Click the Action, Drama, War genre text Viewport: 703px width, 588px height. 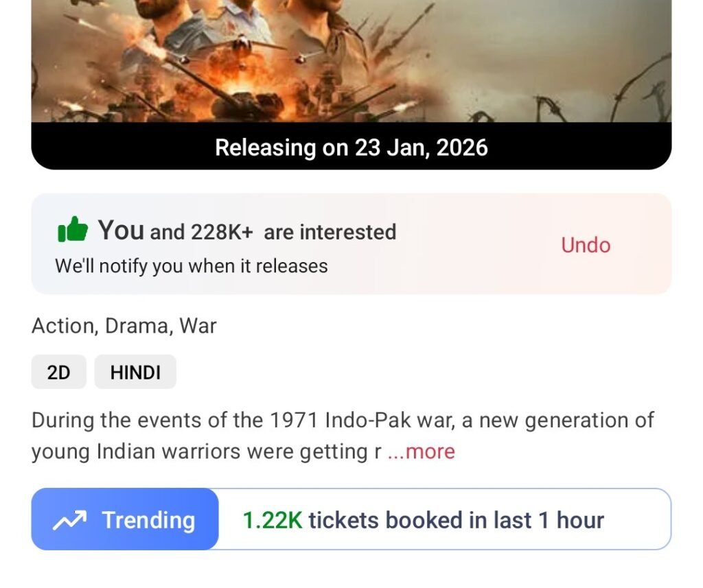[124, 326]
